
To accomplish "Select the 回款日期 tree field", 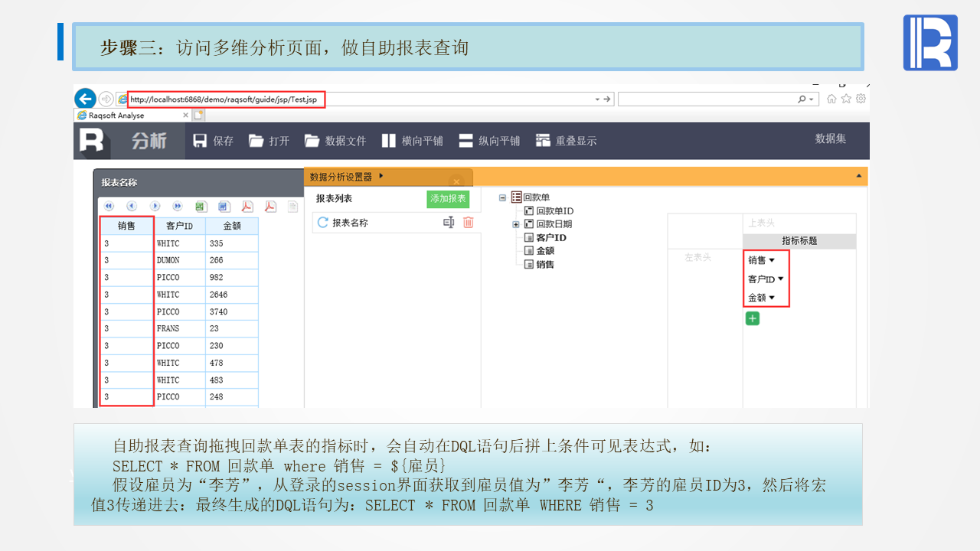I will 554,224.
